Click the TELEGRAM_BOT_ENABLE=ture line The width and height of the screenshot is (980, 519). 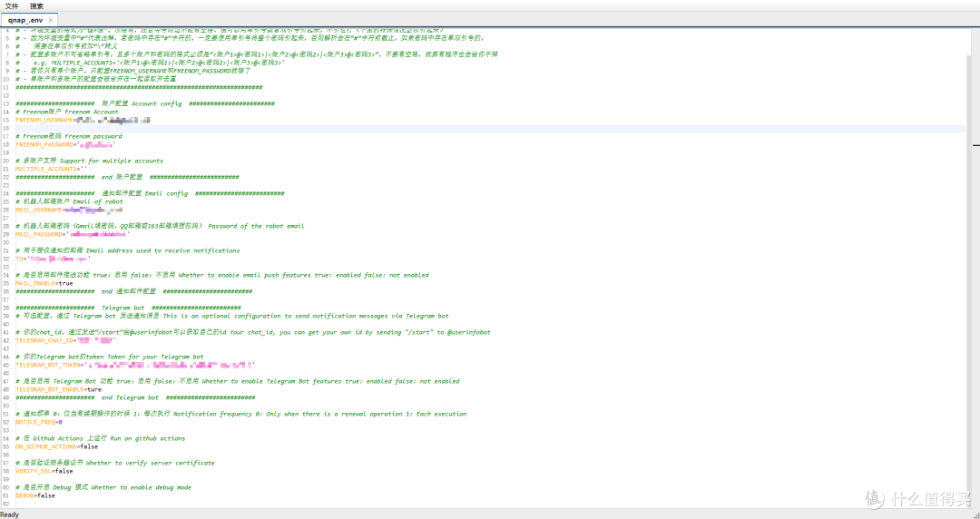(59, 389)
